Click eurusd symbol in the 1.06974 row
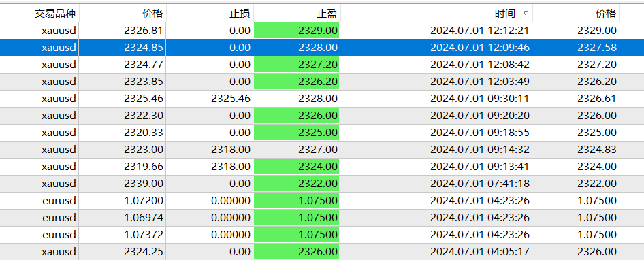 59,218
